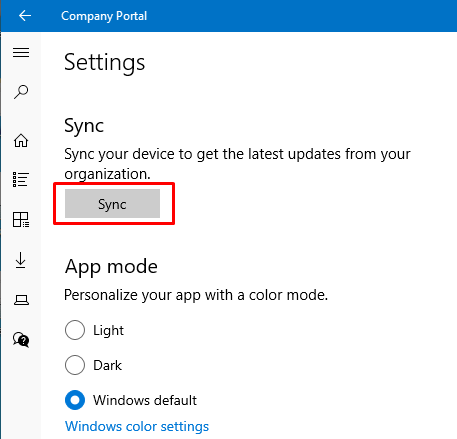The image size is (457, 439).
Task: Select the Dark color mode
Action: [x=93, y=365]
